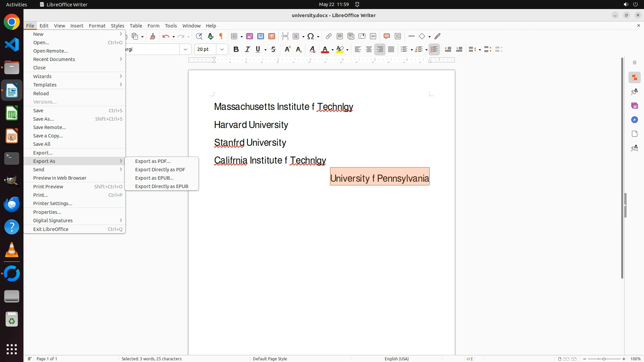644x362 pixels.
Task: Open the sidebar Gallery panel icon
Action: tap(634, 106)
